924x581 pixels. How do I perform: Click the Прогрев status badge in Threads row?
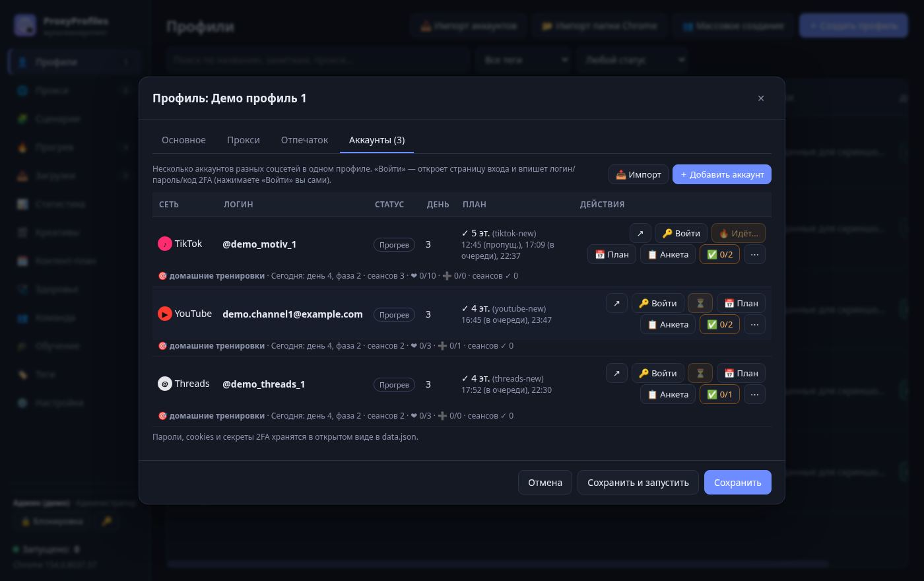tap(394, 384)
